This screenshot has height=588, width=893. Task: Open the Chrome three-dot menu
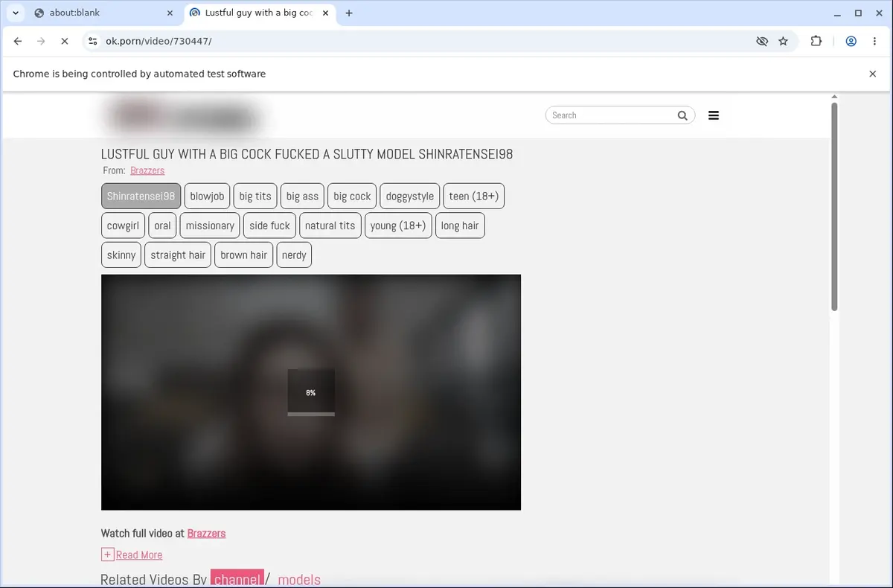tap(874, 42)
